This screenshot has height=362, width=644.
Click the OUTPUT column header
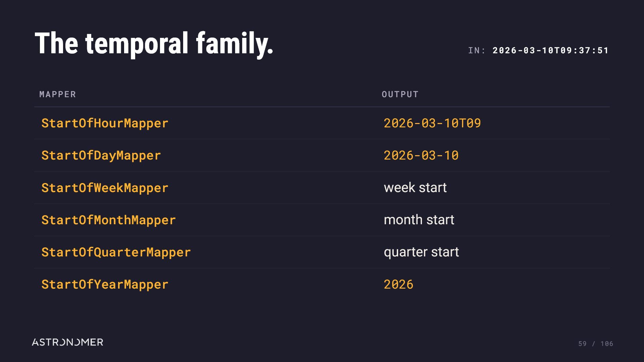pyautogui.click(x=400, y=95)
